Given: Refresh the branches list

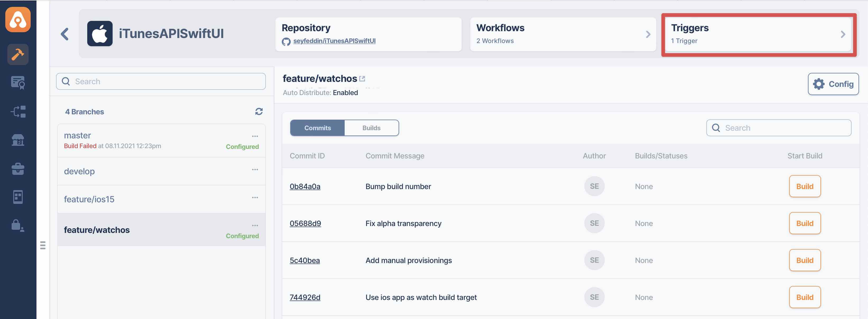Looking at the screenshot, I should click(x=258, y=111).
